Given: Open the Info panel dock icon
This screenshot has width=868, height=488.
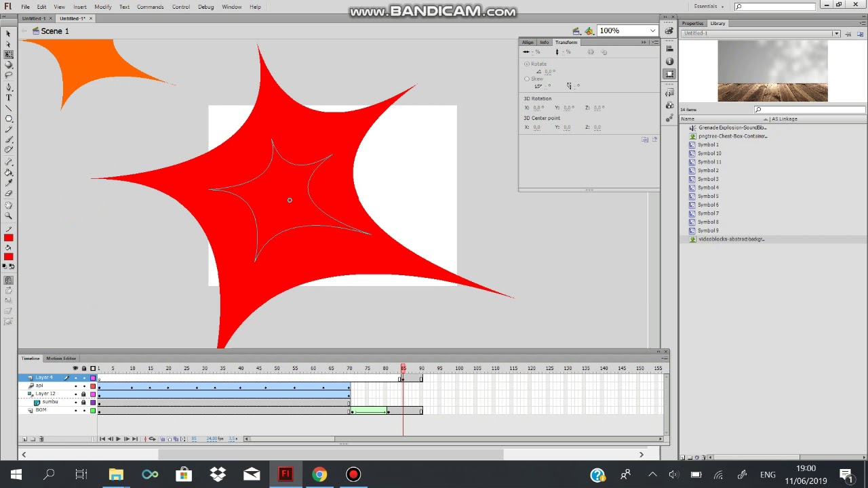Looking at the screenshot, I should click(x=670, y=61).
